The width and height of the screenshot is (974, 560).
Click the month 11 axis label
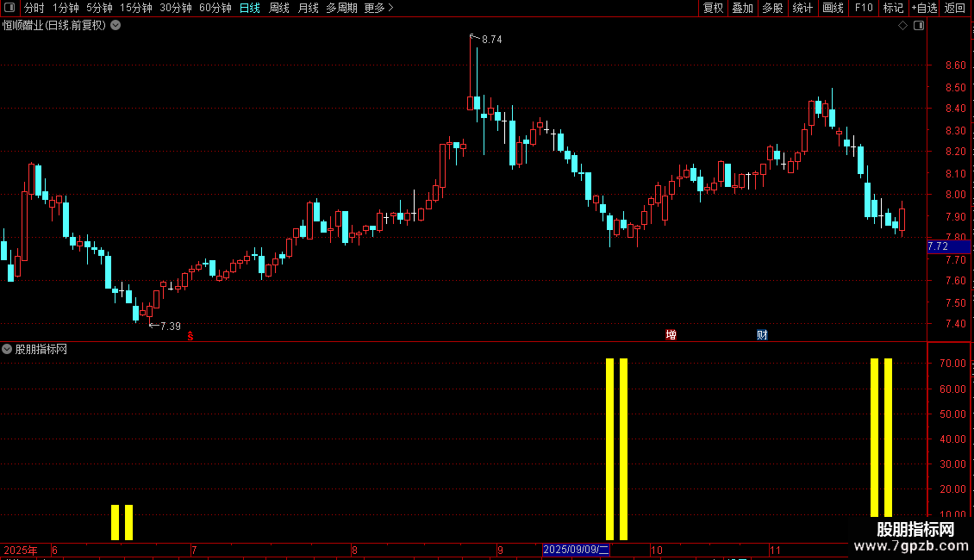point(775,550)
